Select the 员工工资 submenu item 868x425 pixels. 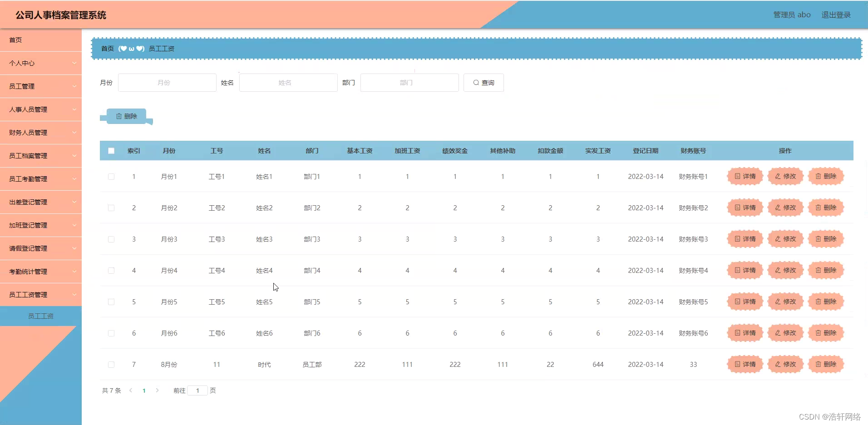click(x=41, y=316)
